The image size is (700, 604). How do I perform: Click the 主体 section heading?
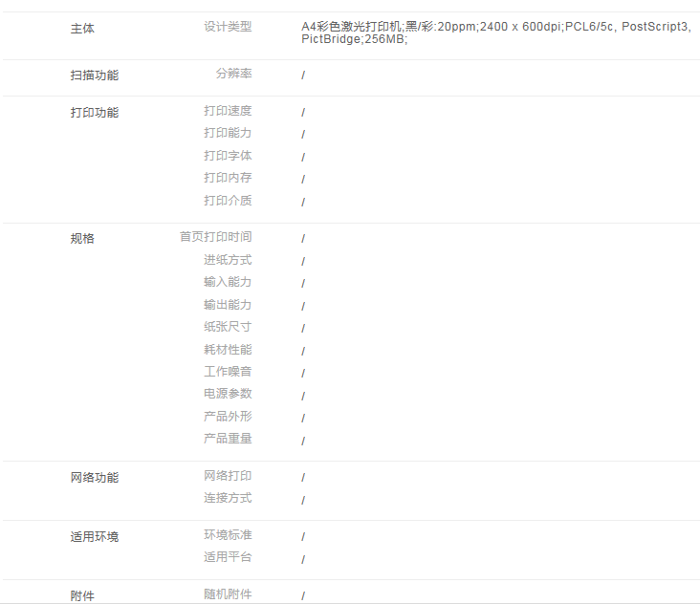point(82,29)
